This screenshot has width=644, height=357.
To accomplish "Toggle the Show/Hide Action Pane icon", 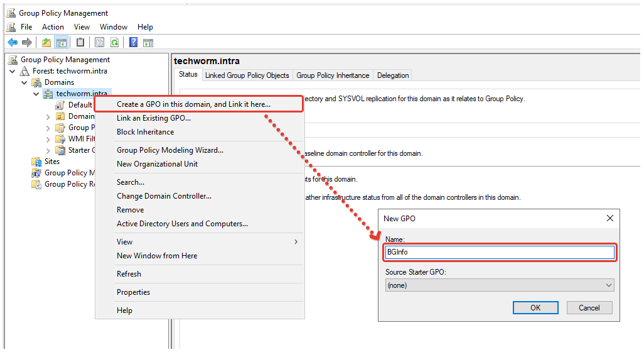I will [148, 42].
